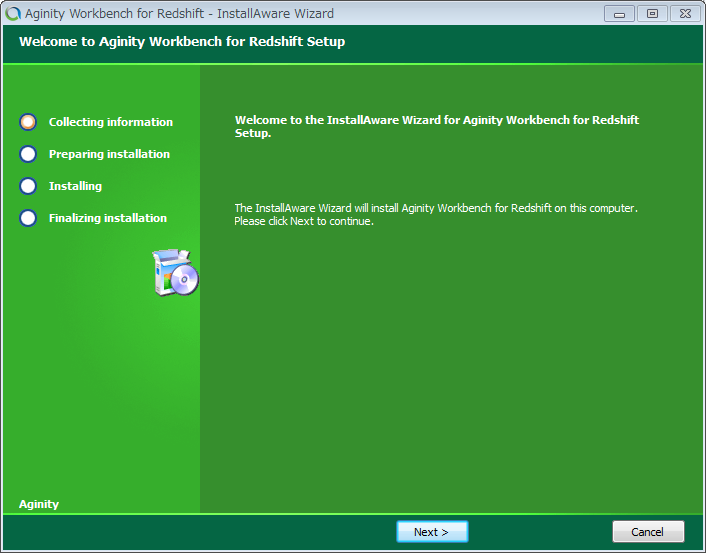Click the 'Welcome to Aginity Workbench for Redshift Setup' header
The height and width of the screenshot is (553, 706).
point(182,41)
